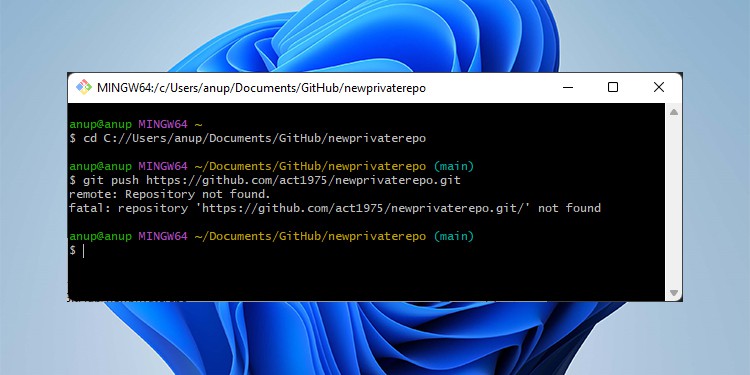Screen dimensions: 750x375
Task: Click the terminal scrollbar track
Action: coord(673,202)
